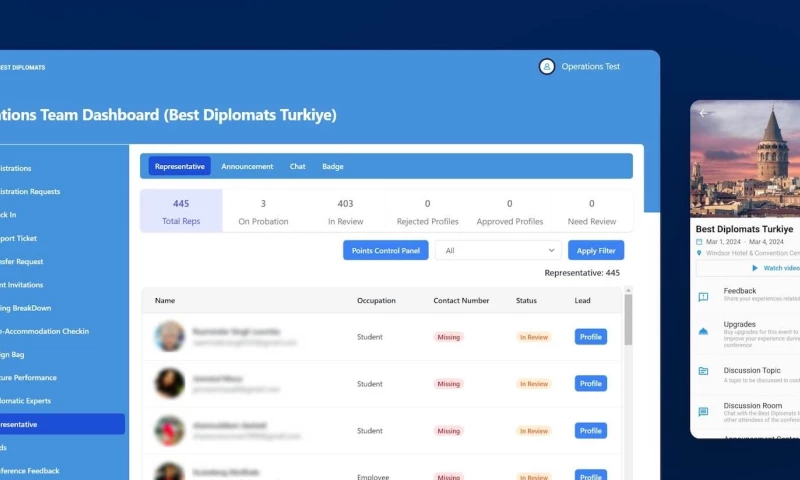Open the Operations Test user avatar icon
Screen dimensions: 800x480
coord(546,66)
